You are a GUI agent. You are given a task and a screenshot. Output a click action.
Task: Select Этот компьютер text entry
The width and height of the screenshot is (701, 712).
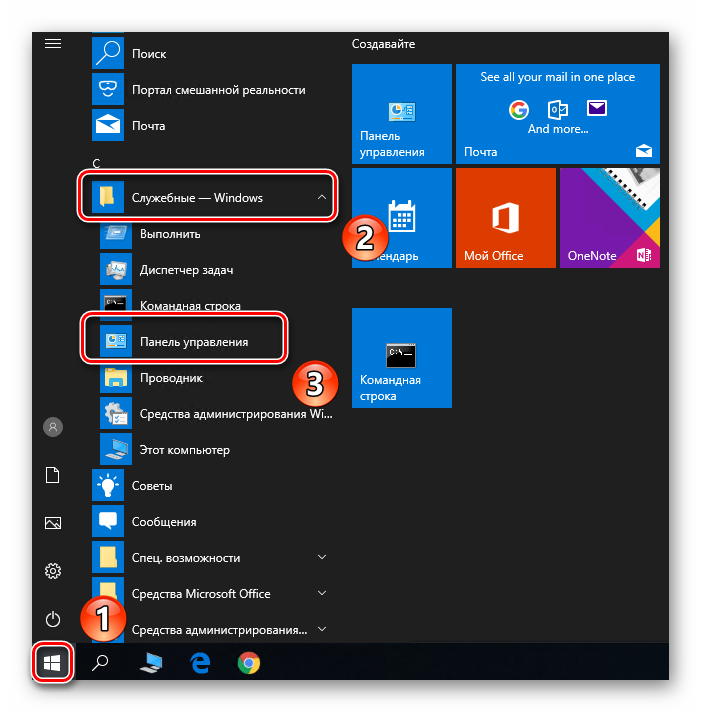[x=184, y=450]
